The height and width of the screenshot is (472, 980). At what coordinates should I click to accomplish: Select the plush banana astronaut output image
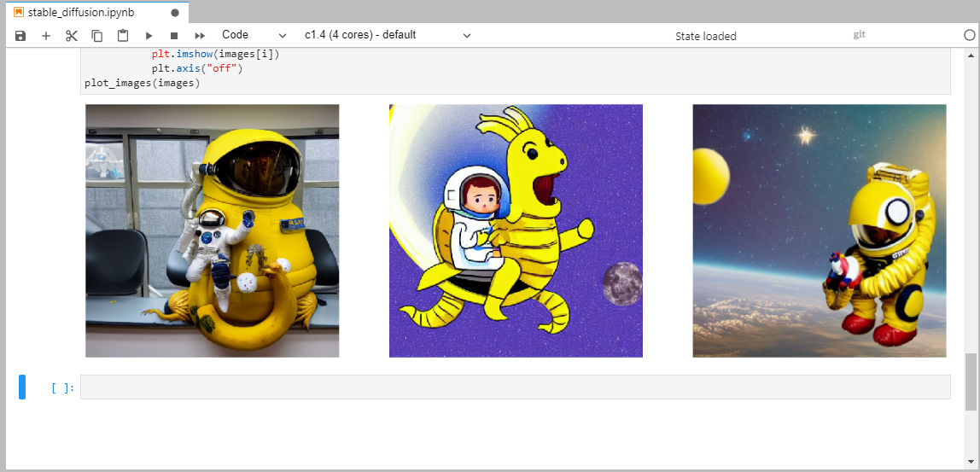pos(213,230)
